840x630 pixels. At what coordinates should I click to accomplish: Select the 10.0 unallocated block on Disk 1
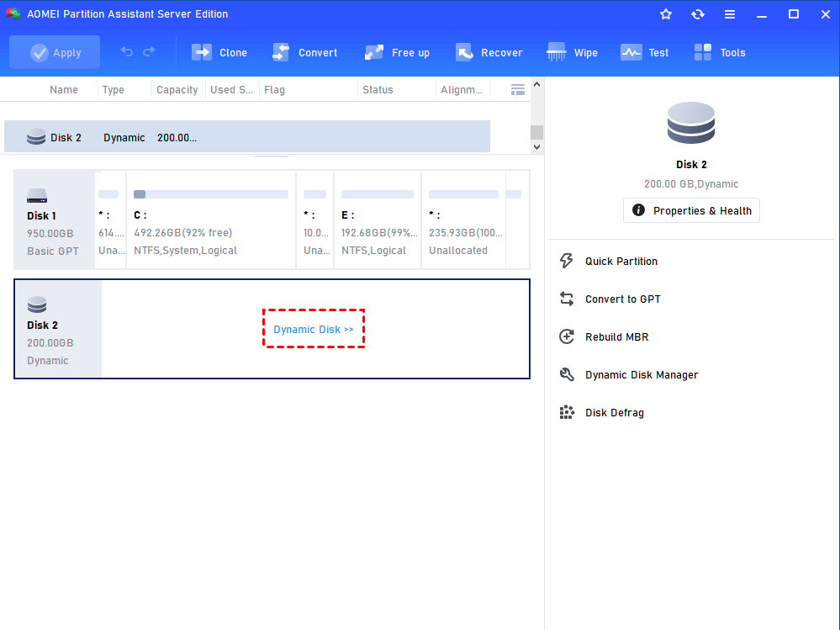pyautogui.click(x=315, y=220)
